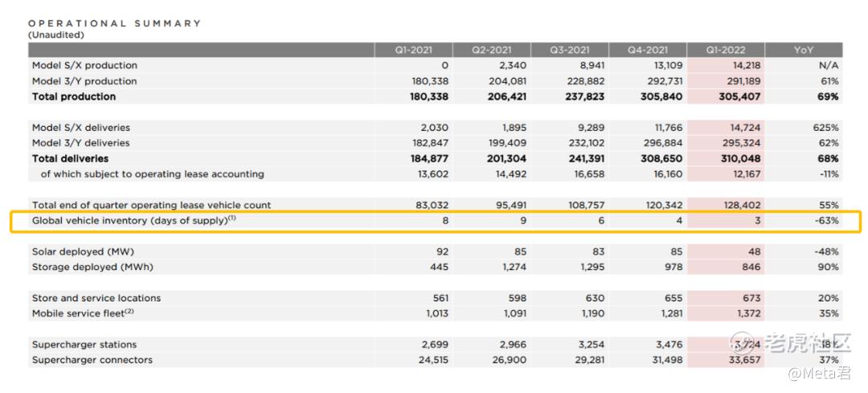Click Q1-2021 lease vehicle count 83,032

tap(432, 205)
